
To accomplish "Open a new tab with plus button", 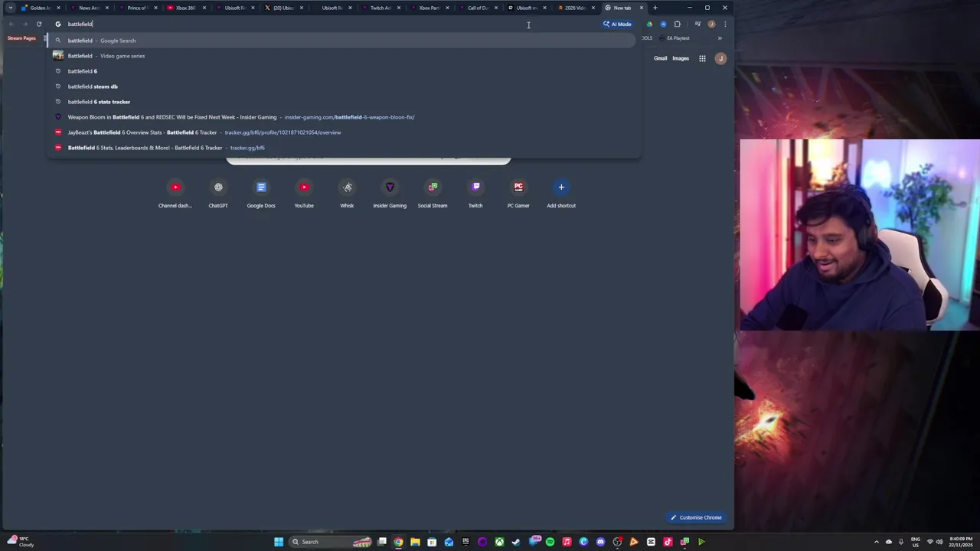I will pos(655,8).
